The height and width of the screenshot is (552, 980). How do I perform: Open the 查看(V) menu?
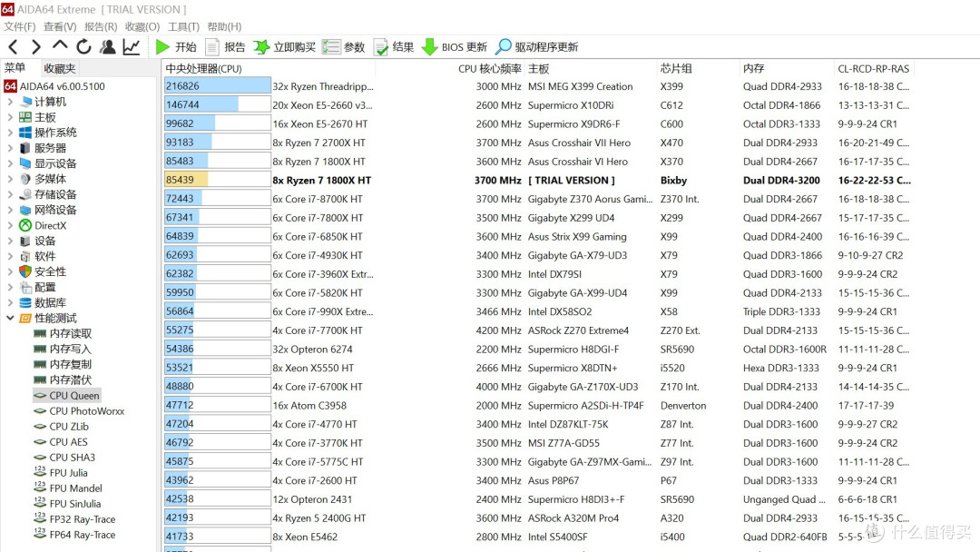(x=60, y=26)
